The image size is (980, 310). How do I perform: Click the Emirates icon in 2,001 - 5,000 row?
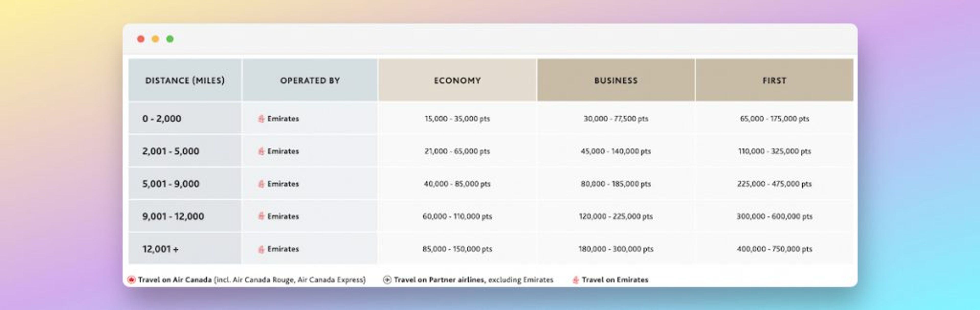pos(261,151)
